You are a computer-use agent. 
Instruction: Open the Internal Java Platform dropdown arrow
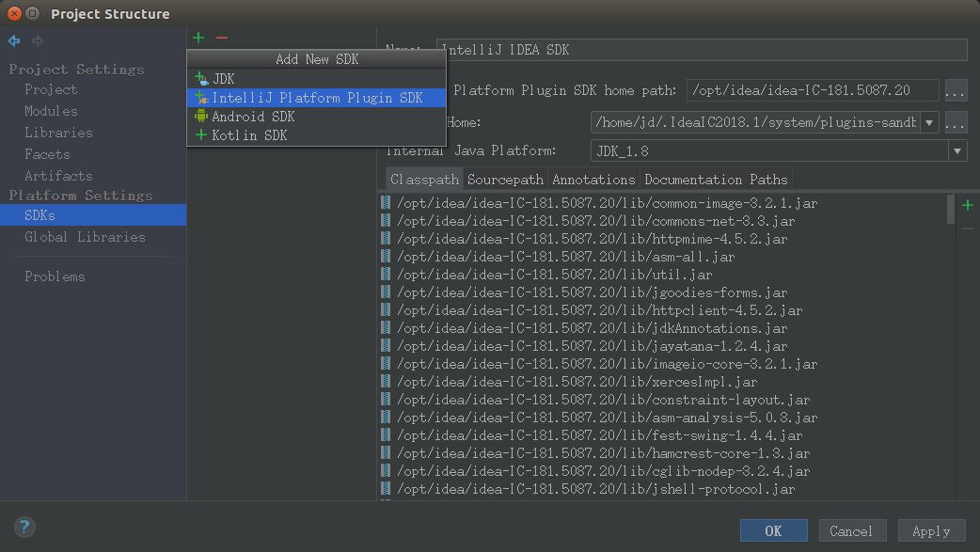[956, 150]
